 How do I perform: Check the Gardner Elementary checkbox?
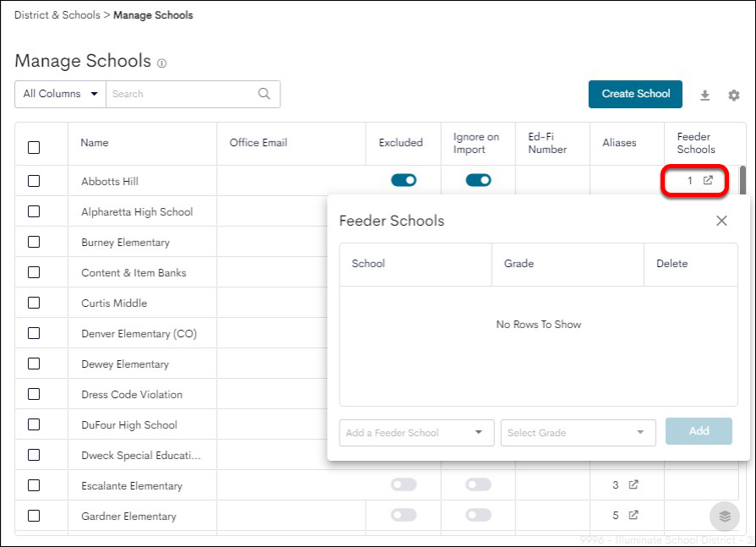34,516
